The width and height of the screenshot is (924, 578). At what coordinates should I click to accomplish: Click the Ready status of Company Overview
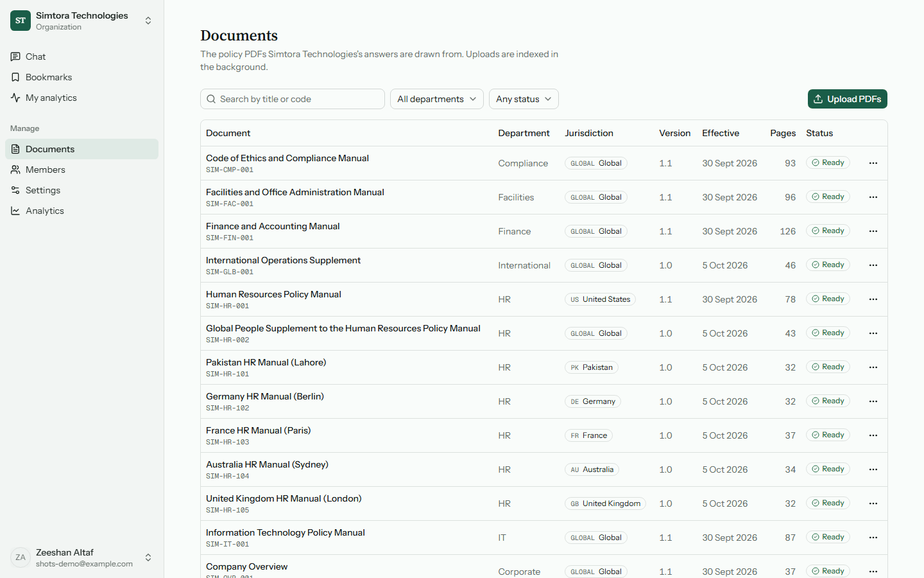pyautogui.click(x=828, y=571)
